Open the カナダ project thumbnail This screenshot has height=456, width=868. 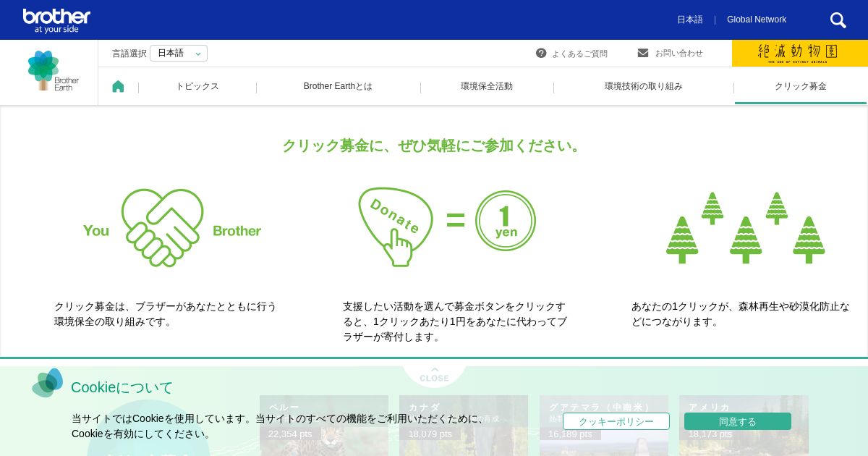pos(464,426)
